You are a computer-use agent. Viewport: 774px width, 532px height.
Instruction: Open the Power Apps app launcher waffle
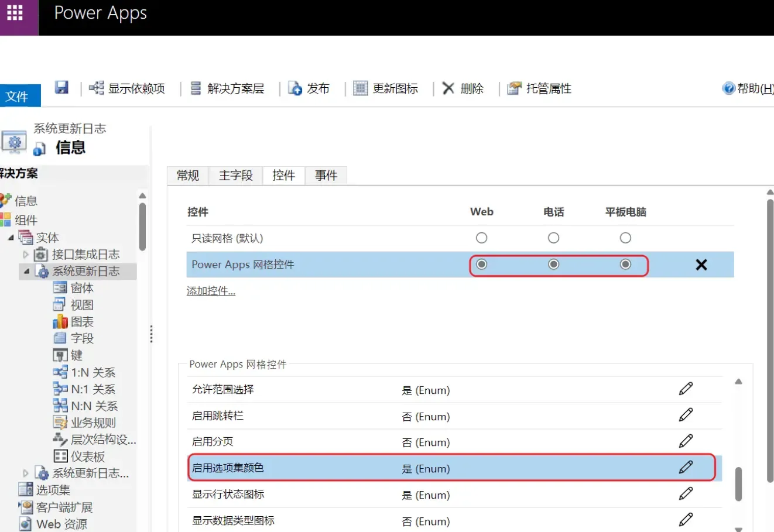[x=15, y=13]
